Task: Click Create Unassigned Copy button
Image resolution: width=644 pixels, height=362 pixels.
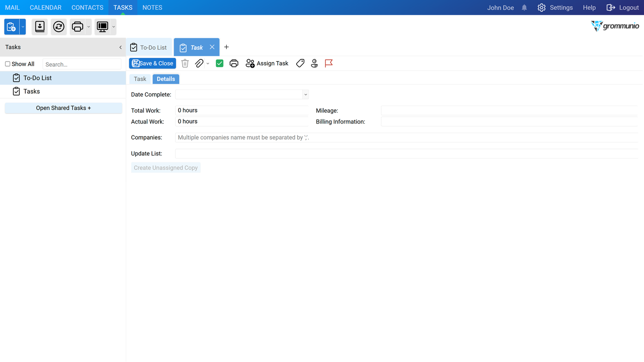Action: pyautogui.click(x=166, y=168)
